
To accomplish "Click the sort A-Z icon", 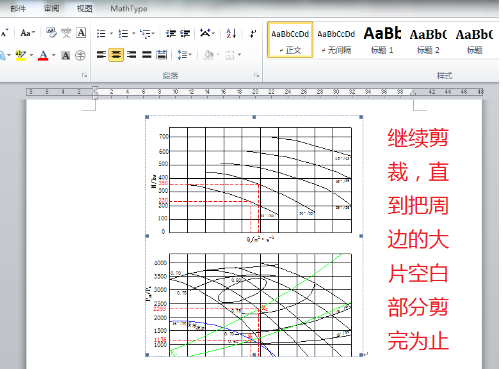I will click(x=231, y=33).
